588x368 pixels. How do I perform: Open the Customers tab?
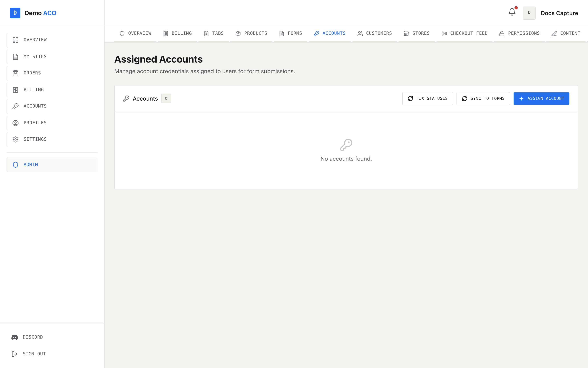(x=375, y=34)
